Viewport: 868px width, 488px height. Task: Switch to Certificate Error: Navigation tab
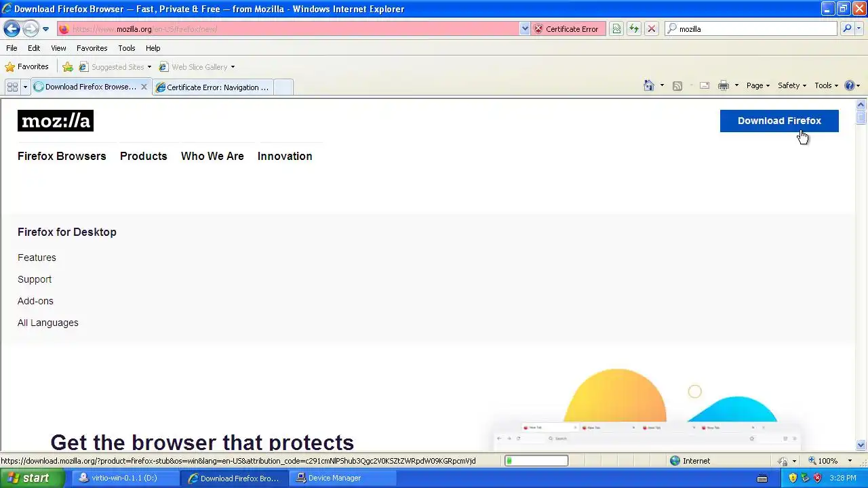tap(212, 87)
